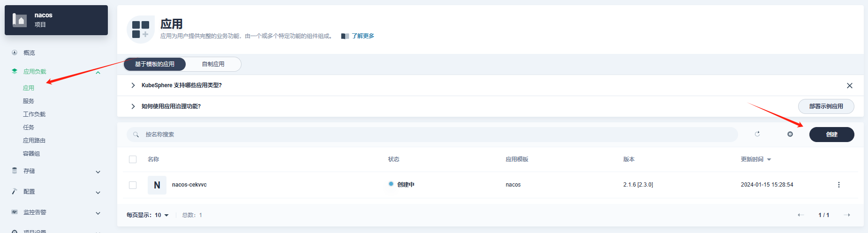The image size is (868, 233).
Task: Expand the 存储 menu chevron
Action: tap(98, 172)
